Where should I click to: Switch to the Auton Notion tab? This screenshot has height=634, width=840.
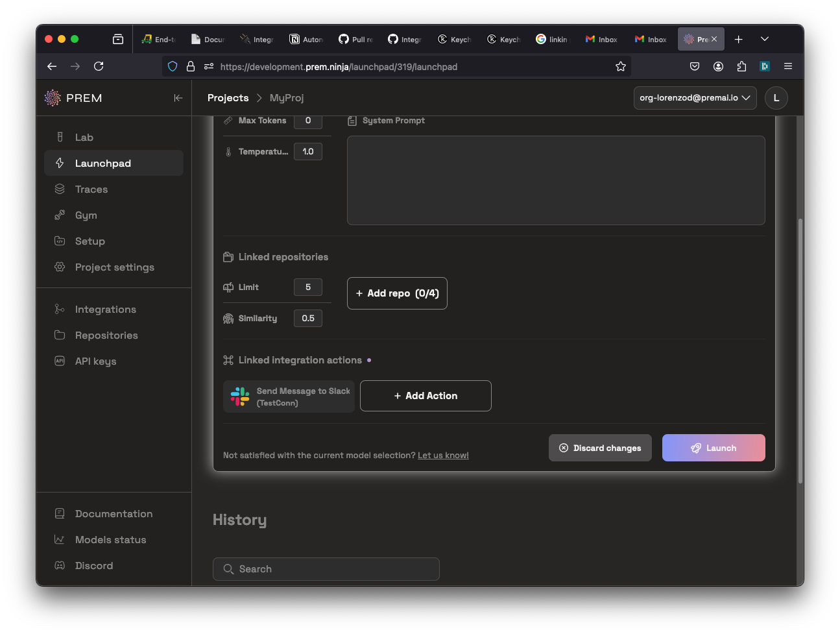[x=307, y=40]
